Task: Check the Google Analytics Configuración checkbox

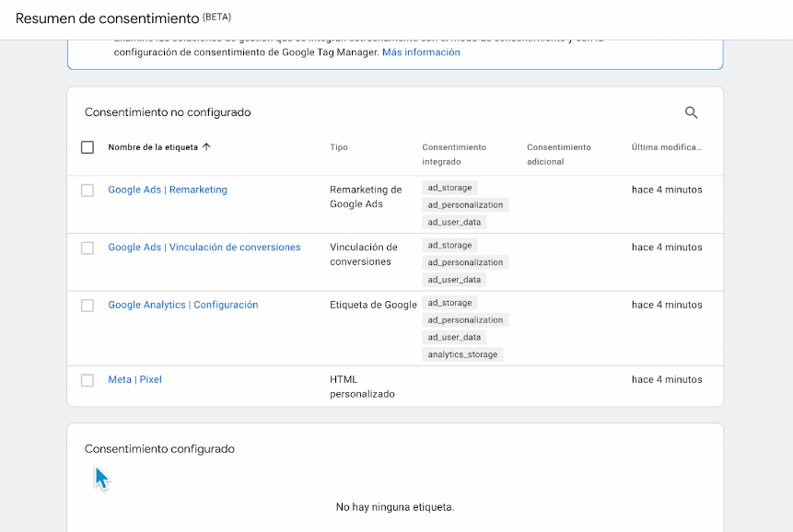Action: [87, 306]
